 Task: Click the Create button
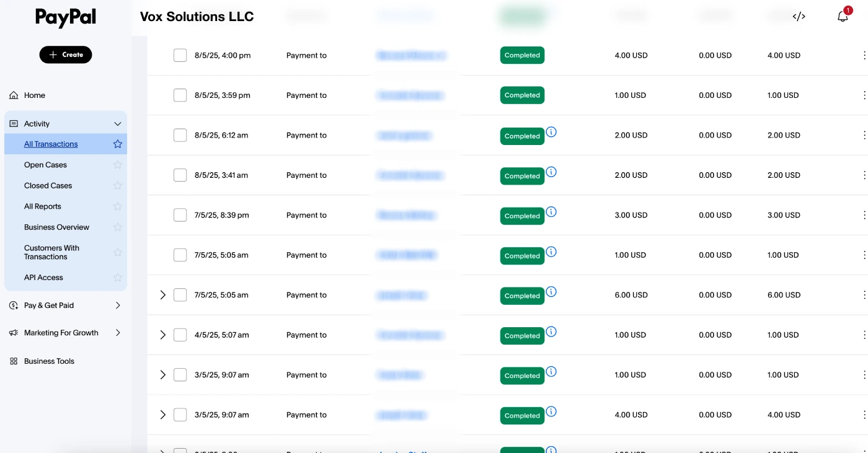click(x=66, y=55)
